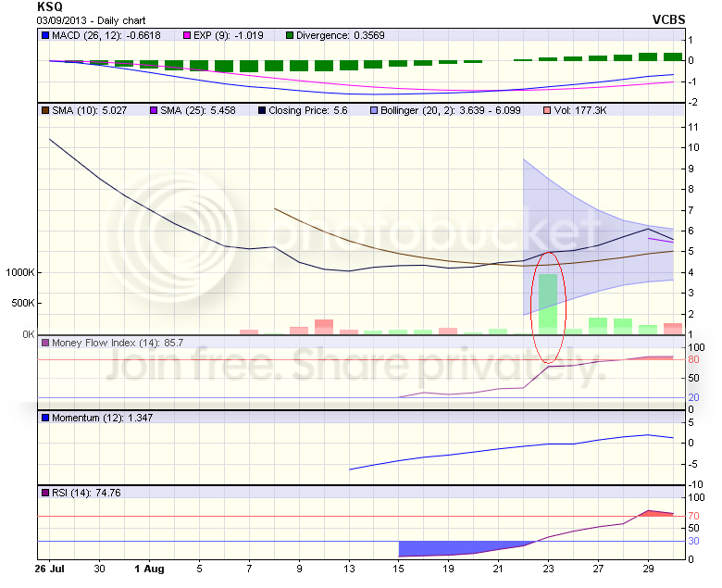Viewport: 722px width, 588px height.
Task: Click the 26 Jul date label
Action: click(x=50, y=568)
